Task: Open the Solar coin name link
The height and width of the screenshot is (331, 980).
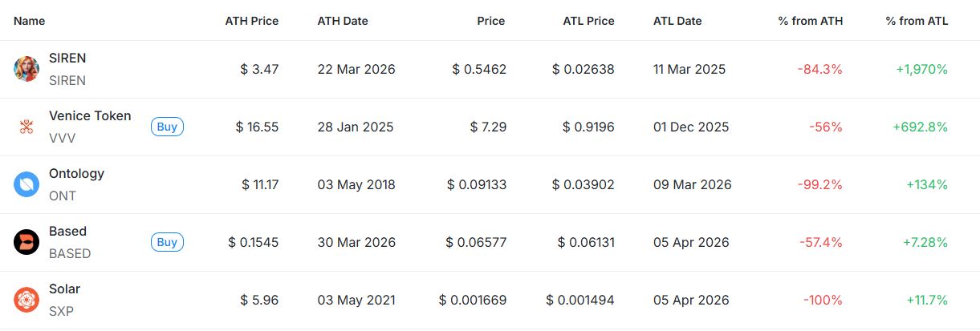Action: click(64, 289)
